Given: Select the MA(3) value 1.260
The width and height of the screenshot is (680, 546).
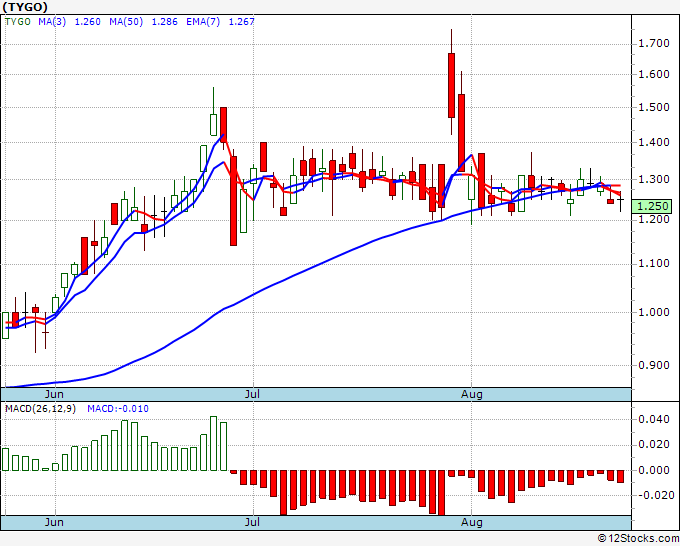Looking at the screenshot, I should point(88,22).
